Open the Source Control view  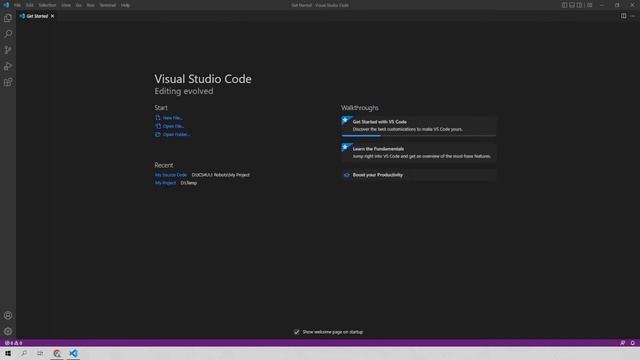click(8, 50)
